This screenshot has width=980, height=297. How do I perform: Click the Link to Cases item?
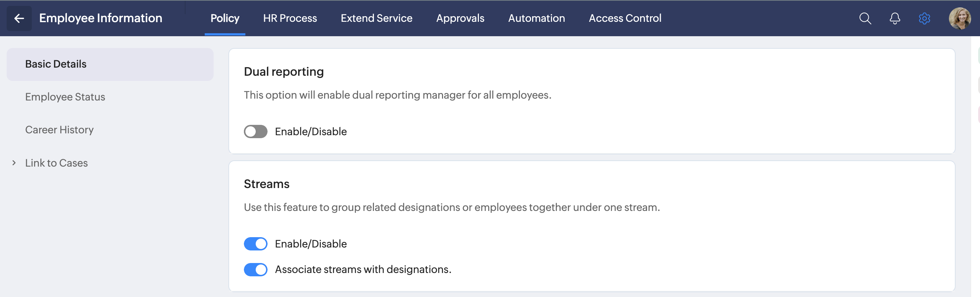coord(56,163)
